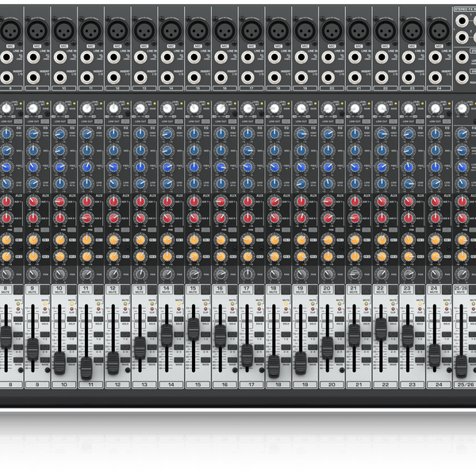
Task: Switch channel 13 aux sends to PRE
Action: 152,230
